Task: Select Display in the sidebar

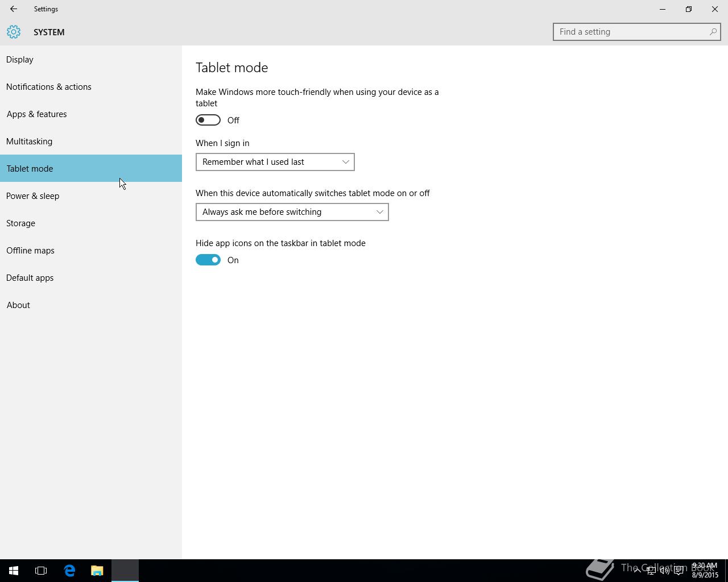Action: 91,60
